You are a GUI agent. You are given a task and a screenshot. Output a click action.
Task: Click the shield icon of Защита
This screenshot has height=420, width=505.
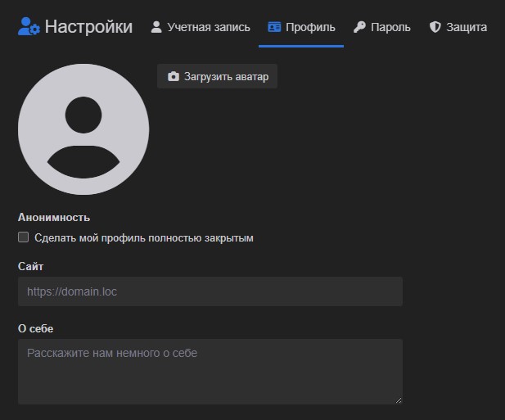point(435,27)
